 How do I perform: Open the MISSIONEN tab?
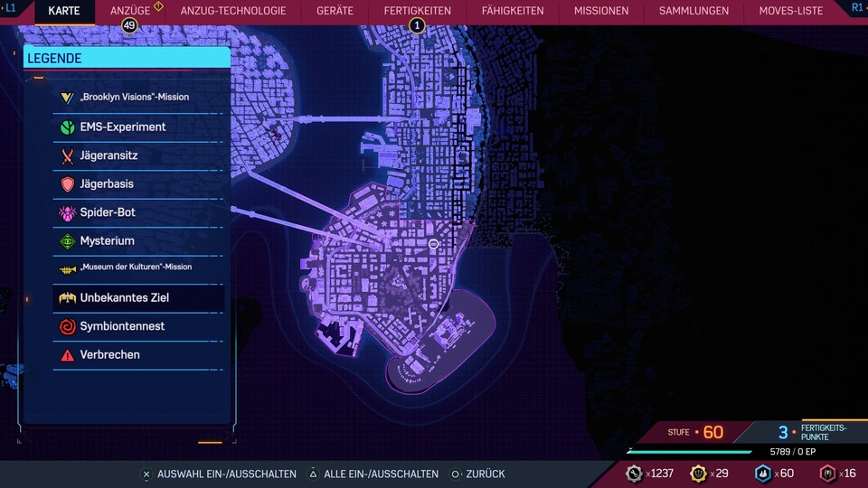pyautogui.click(x=601, y=11)
